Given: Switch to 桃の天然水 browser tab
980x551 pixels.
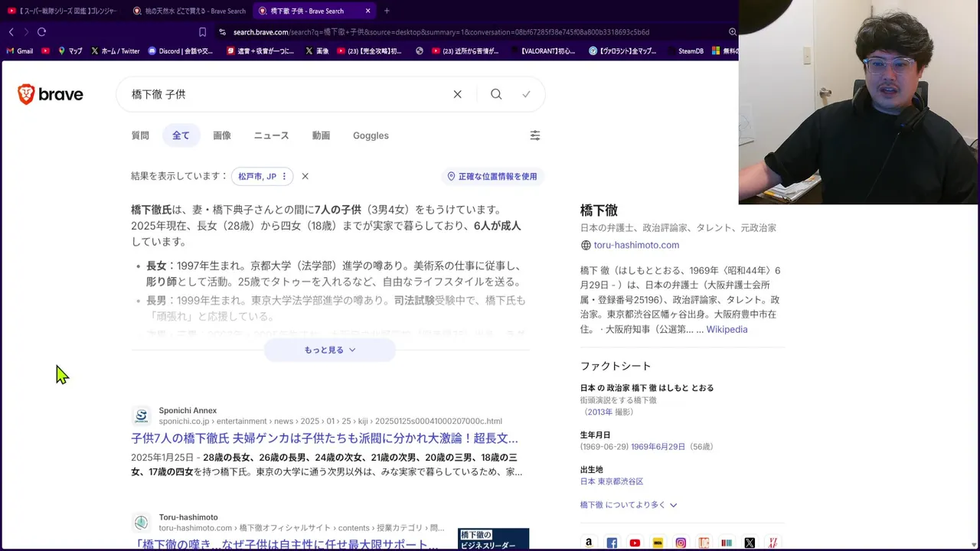Looking at the screenshot, I should pos(189,11).
